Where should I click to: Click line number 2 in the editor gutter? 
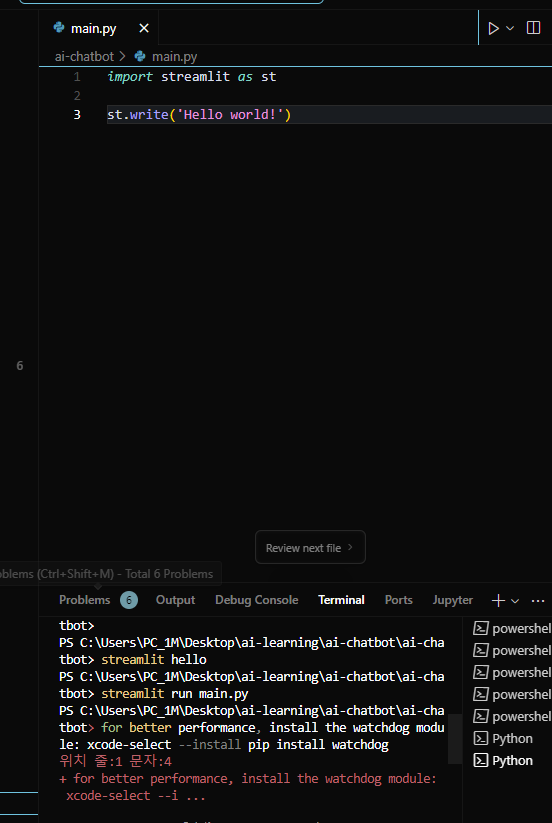tap(77, 96)
